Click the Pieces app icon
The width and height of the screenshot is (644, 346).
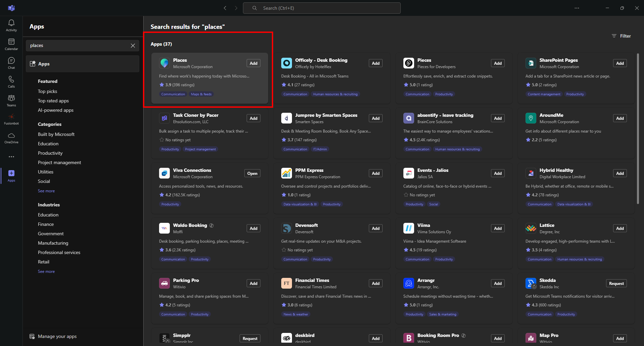click(x=409, y=63)
